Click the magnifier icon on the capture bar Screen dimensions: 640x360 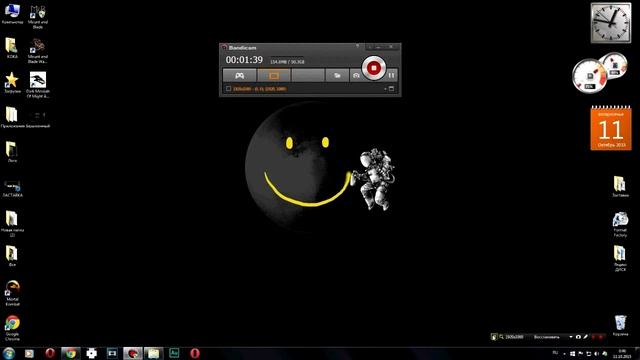click(501, 337)
